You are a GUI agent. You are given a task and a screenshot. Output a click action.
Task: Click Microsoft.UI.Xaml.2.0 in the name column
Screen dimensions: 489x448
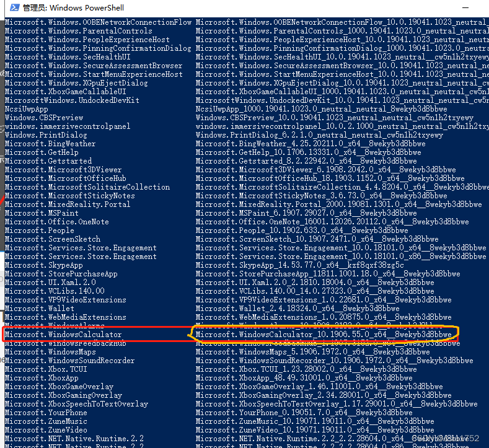click(x=50, y=283)
